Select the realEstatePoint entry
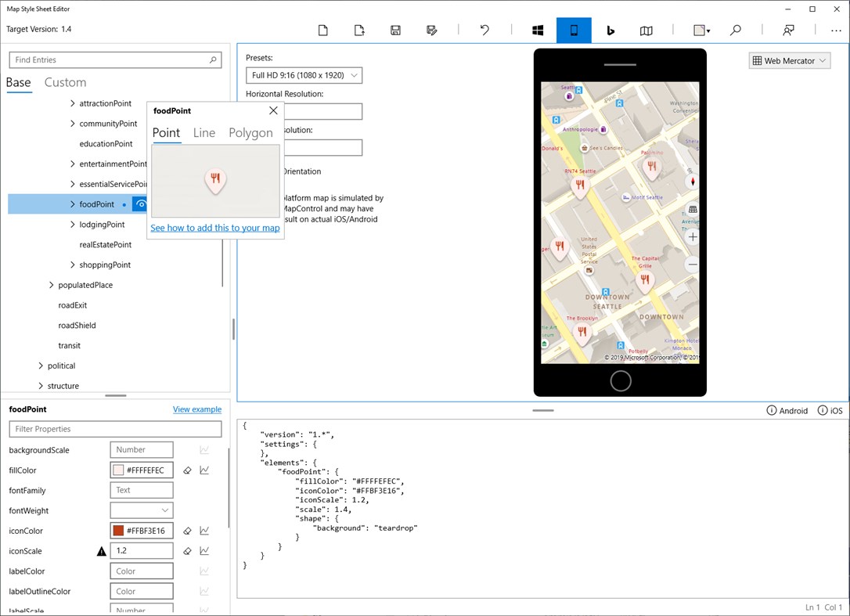This screenshot has height=616, width=850. [106, 244]
